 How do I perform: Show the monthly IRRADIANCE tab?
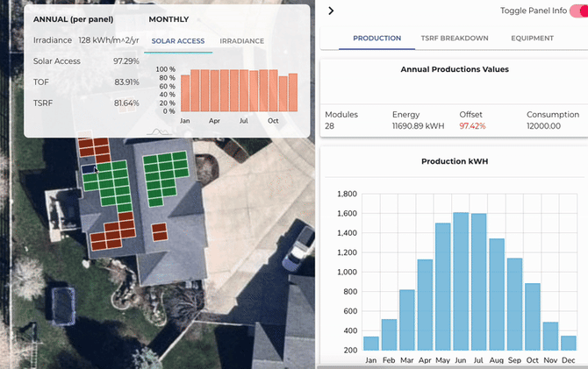[x=241, y=41]
